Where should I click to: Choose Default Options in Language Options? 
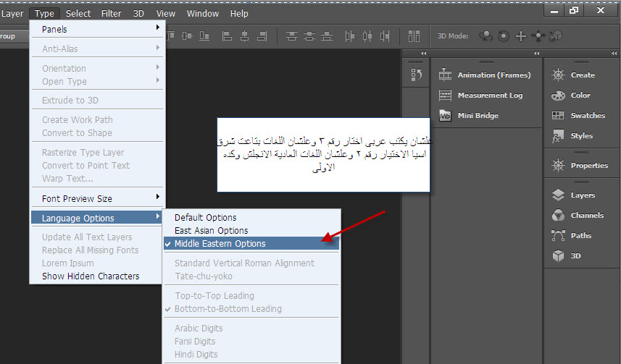[205, 218]
